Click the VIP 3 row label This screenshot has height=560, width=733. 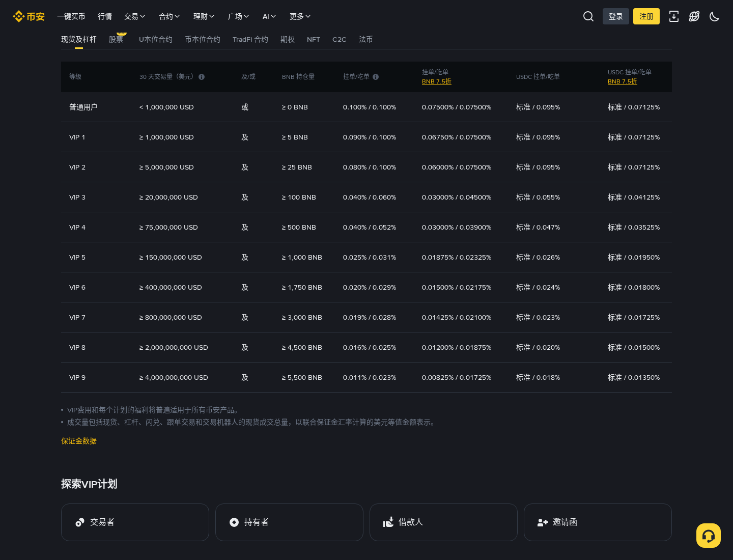click(77, 197)
